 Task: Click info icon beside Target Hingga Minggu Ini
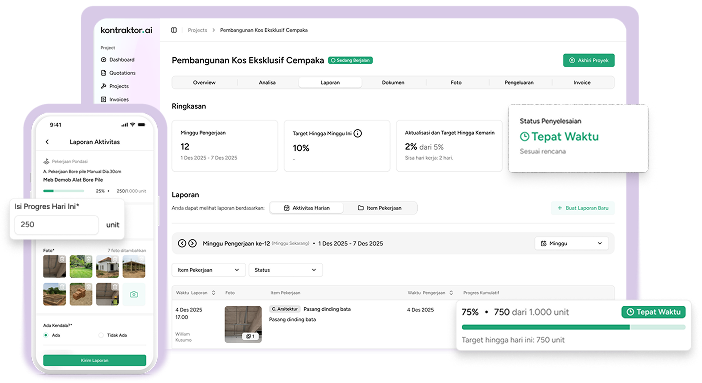coord(357,133)
